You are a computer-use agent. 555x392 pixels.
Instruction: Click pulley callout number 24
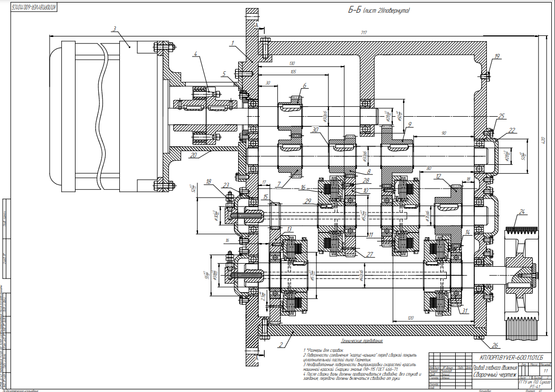[522, 212]
